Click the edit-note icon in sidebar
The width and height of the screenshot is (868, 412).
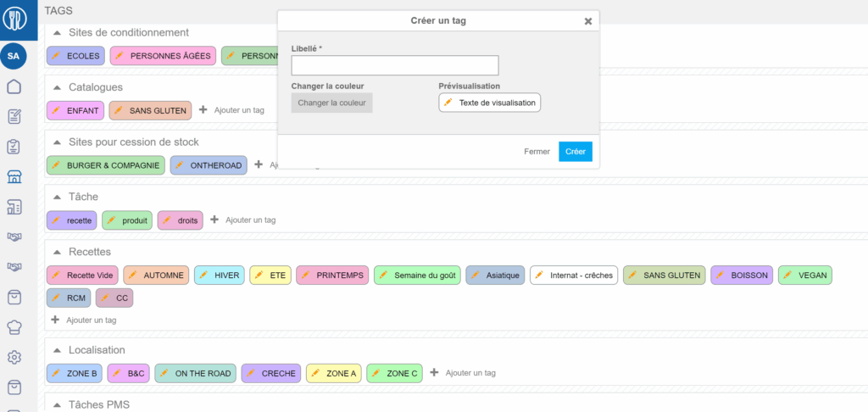click(14, 116)
